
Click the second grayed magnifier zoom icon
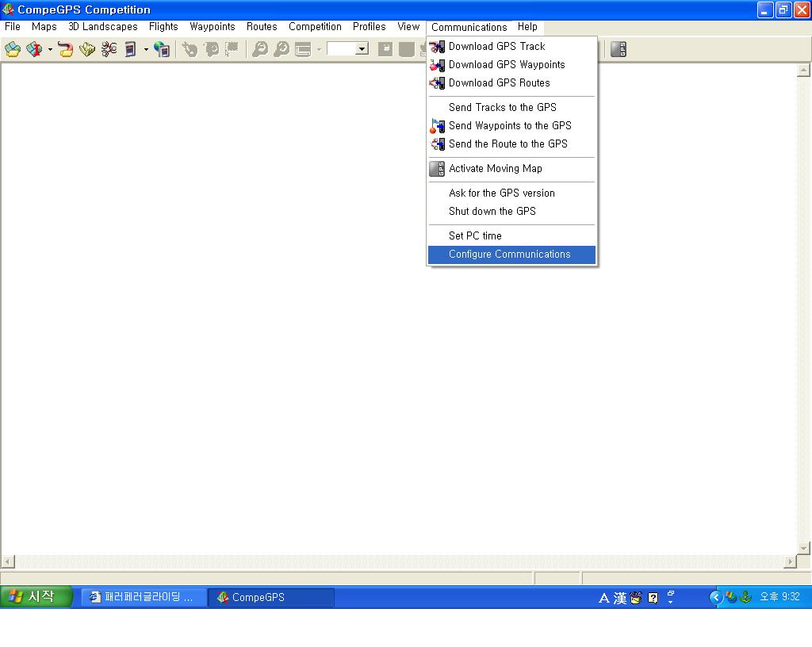coord(282,50)
